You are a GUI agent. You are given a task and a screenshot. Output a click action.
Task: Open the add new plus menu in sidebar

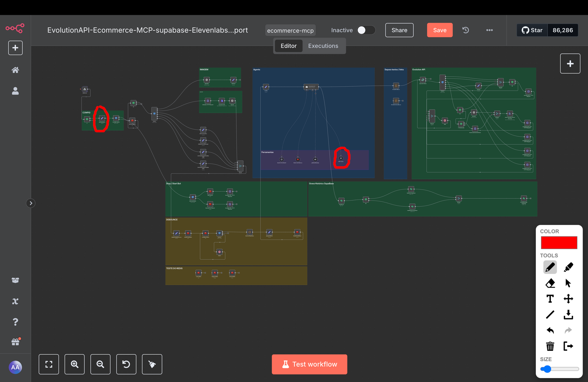15,48
